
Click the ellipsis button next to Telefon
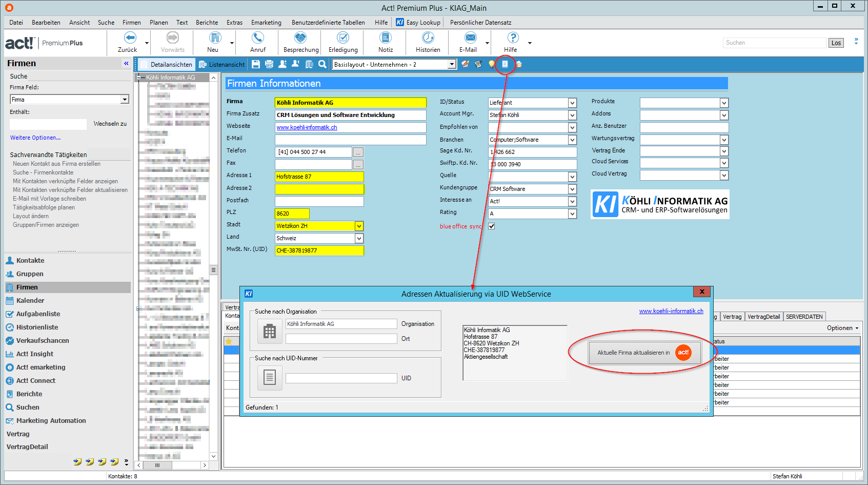[358, 152]
